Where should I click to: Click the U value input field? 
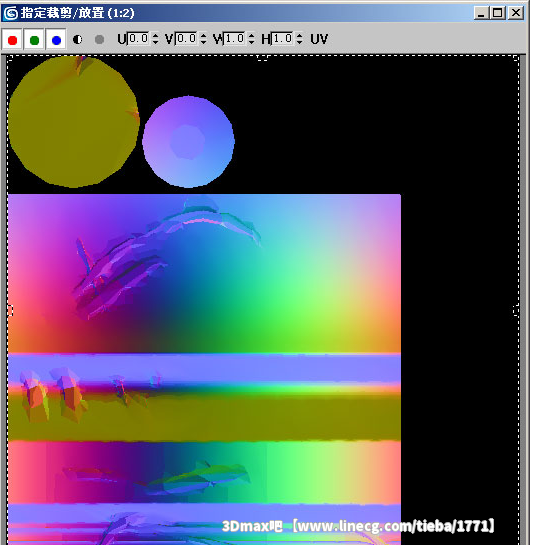[139, 38]
